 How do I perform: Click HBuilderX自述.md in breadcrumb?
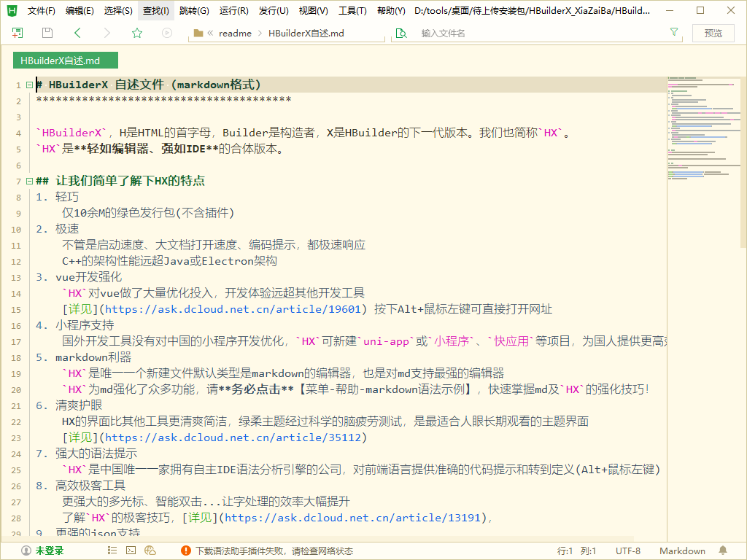(x=306, y=33)
